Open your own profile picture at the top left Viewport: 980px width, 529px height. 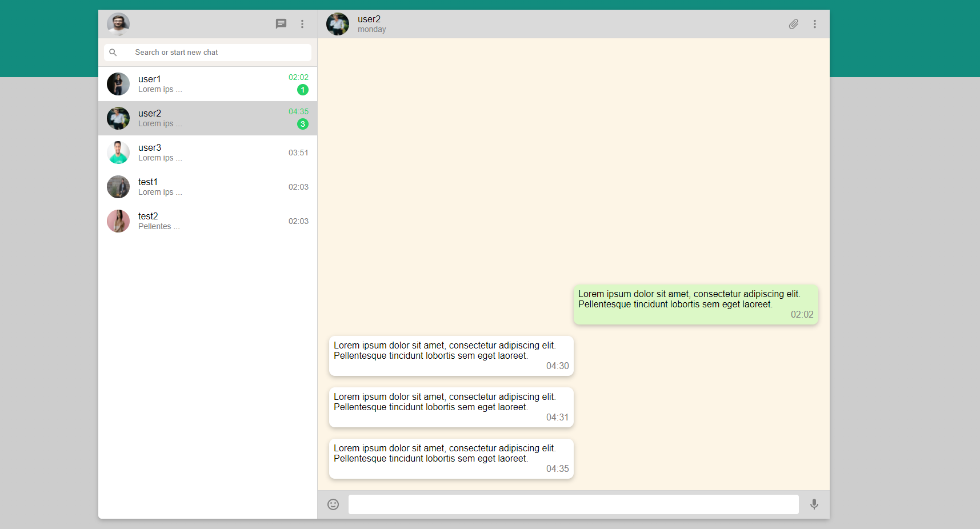pos(118,24)
